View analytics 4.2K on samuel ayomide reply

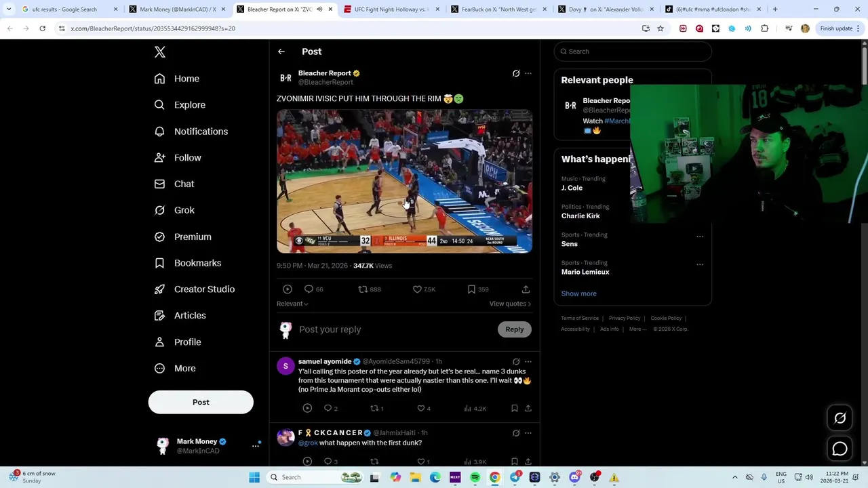(x=475, y=408)
